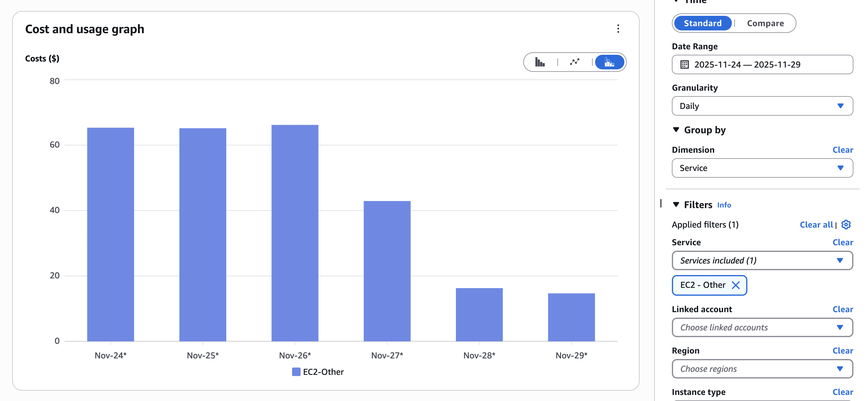
Task: Open the Granularity dropdown set to Daily
Action: pos(763,106)
